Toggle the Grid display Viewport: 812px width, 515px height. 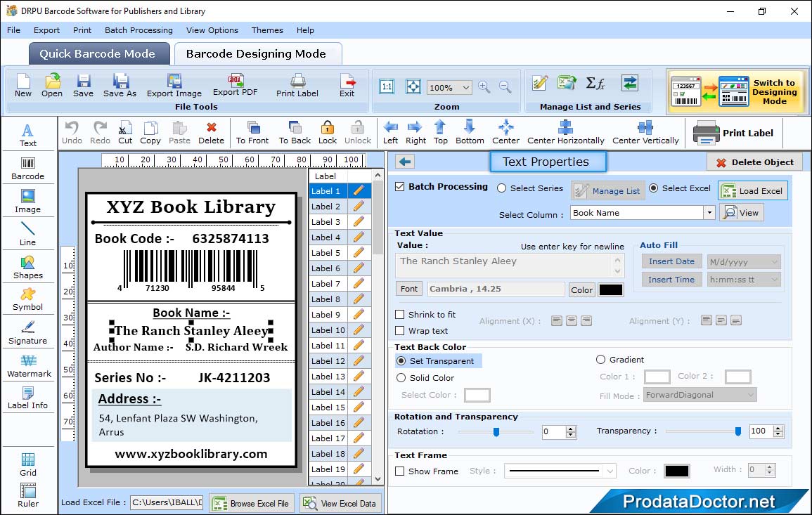pos(28,464)
